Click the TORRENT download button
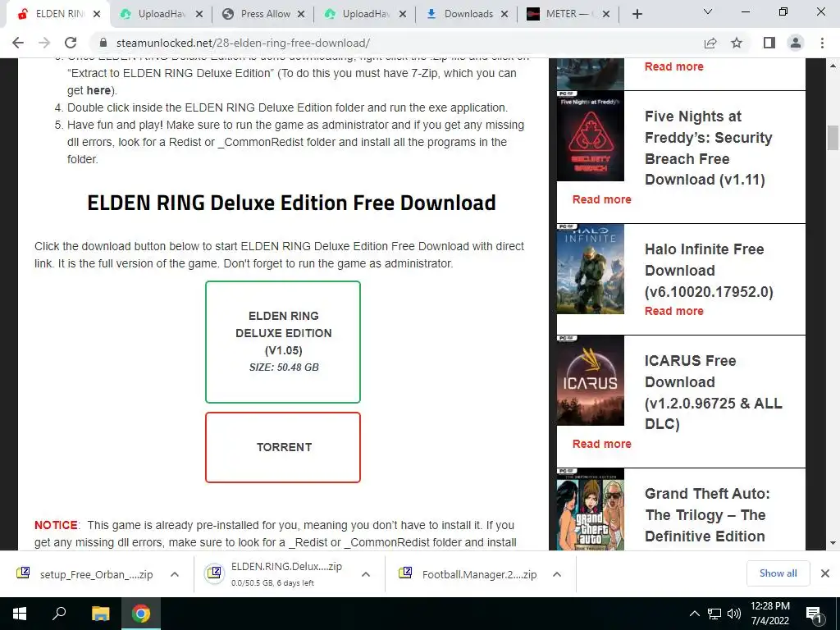Screen dimensions: 840x630 [x=283, y=447]
